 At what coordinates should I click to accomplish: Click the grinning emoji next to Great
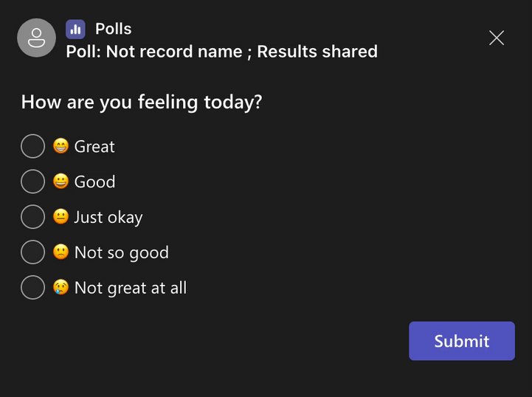coord(61,146)
